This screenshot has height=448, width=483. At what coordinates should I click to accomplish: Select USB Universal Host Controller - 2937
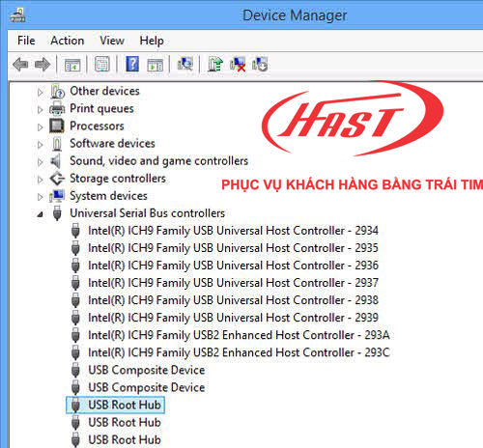[x=233, y=283]
